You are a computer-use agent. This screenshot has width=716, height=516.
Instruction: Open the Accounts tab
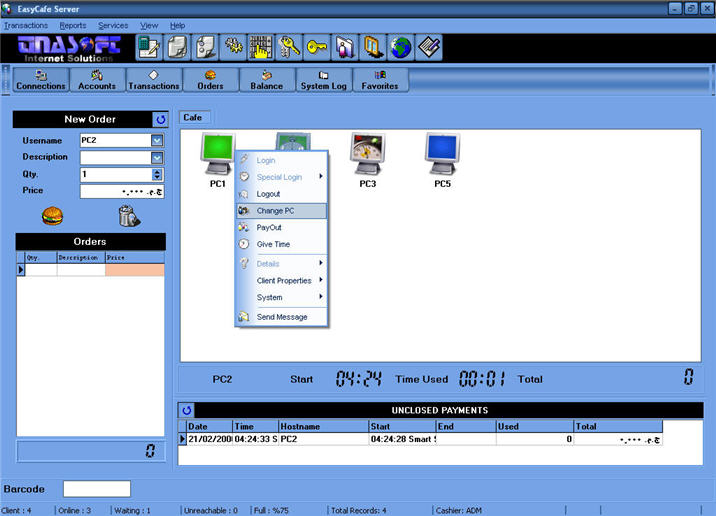97,80
